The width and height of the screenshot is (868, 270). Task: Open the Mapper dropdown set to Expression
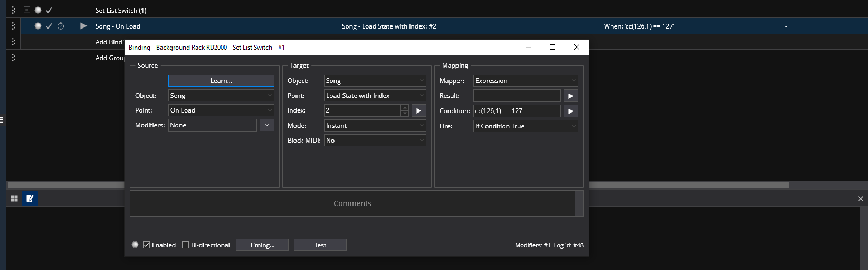574,81
